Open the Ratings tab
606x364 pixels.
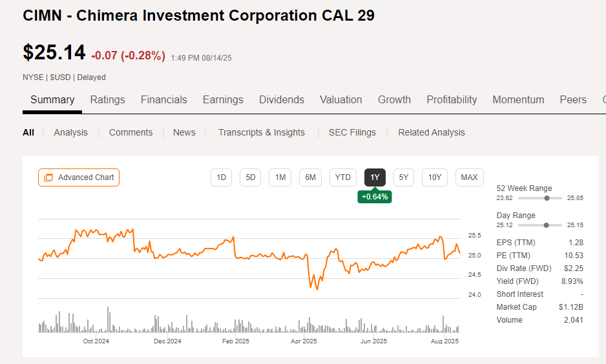pos(107,100)
